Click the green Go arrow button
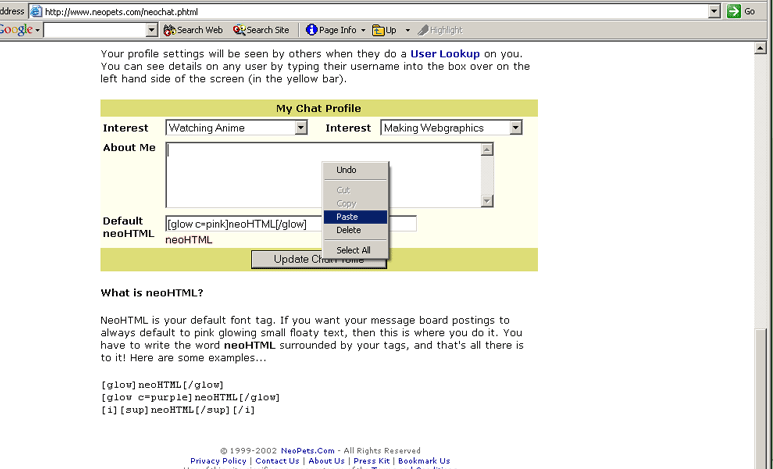 tap(734, 11)
